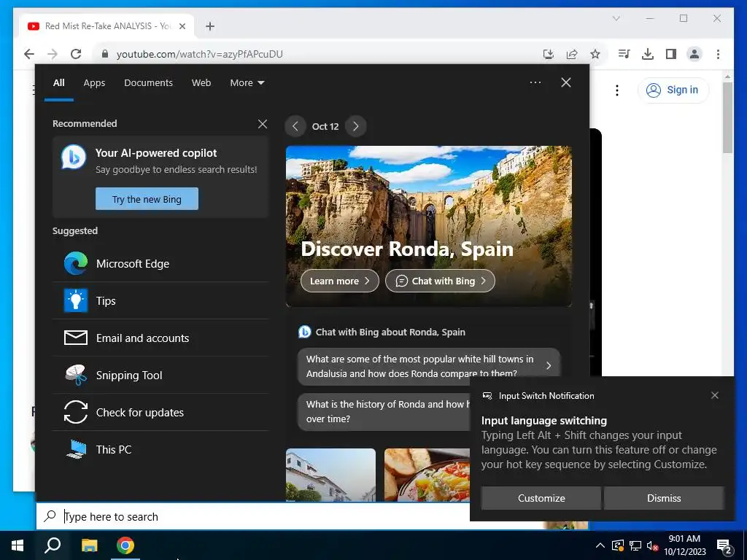Open the Tips app suggestion

click(160, 301)
